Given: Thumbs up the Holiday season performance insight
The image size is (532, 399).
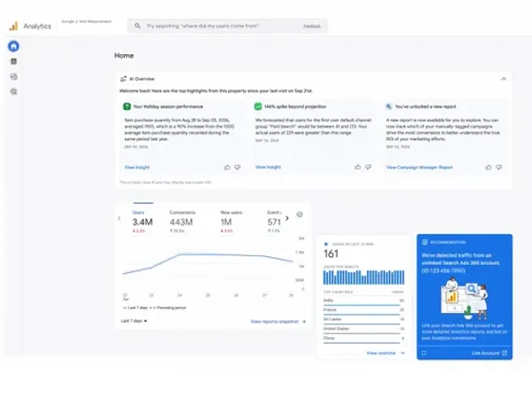Looking at the screenshot, I should (x=227, y=168).
